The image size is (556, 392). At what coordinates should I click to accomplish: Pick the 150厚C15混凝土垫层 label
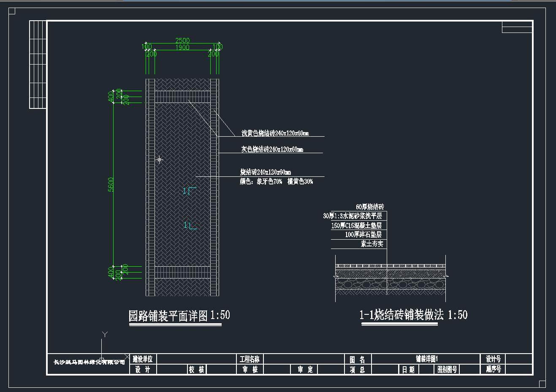coord(356,226)
